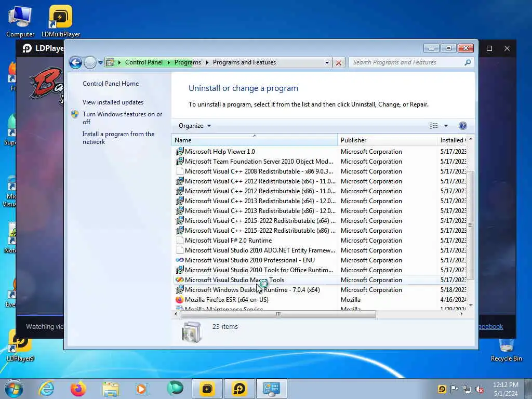
Task: Select Visual C++ 2015-2022 Redistributable (x64) entry
Action: click(x=260, y=220)
